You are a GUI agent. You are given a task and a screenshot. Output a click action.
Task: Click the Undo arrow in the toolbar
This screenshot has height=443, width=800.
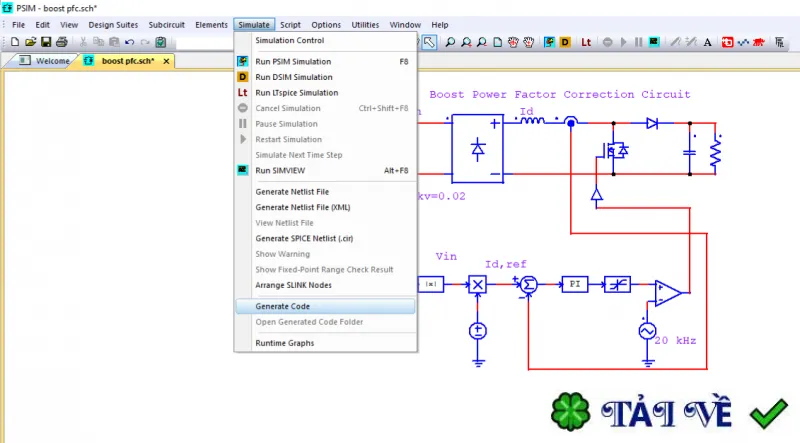[x=130, y=42]
